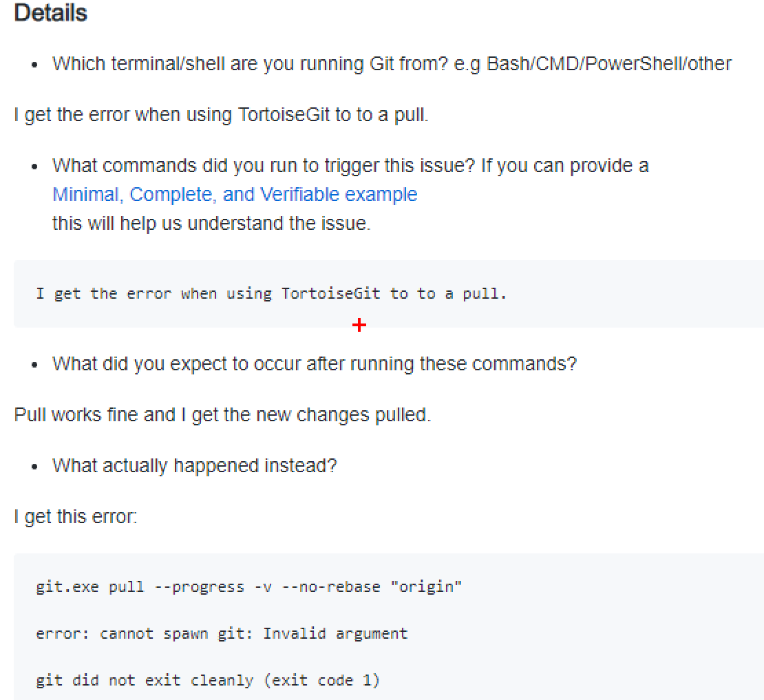Viewport: 764px width, 700px height.
Task: Click the "Invalid argument" text in the error
Action: pos(335,633)
